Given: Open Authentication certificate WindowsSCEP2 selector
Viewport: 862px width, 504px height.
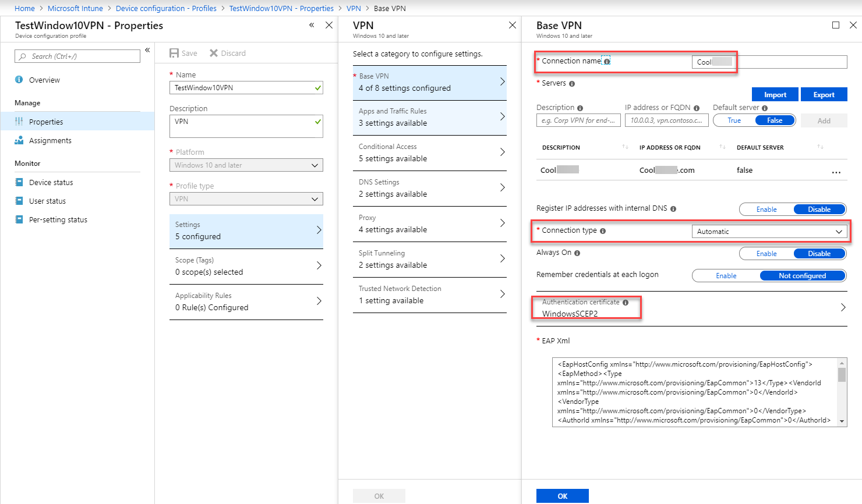Looking at the screenshot, I should click(691, 308).
